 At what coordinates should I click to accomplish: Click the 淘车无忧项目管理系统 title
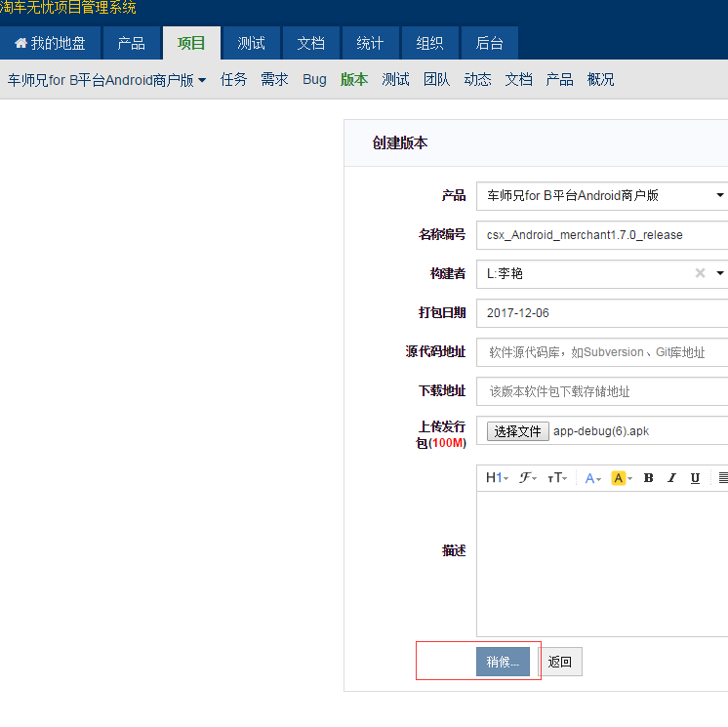67,8
